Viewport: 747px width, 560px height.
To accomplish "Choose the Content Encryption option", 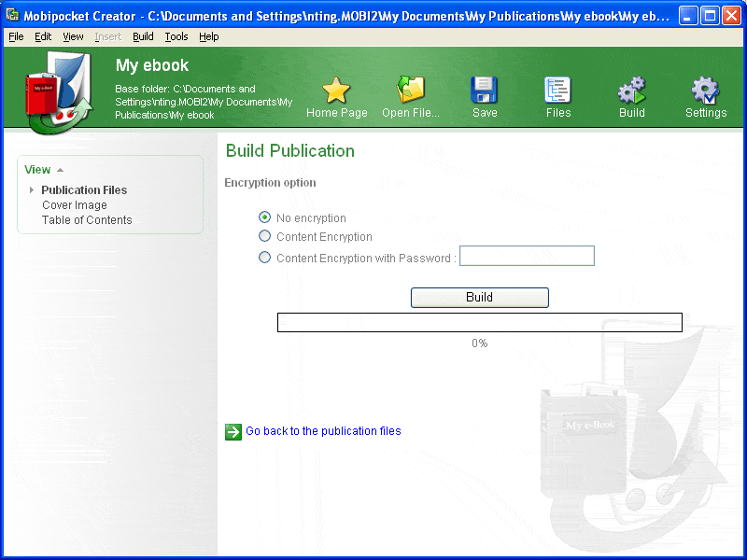I will point(264,236).
